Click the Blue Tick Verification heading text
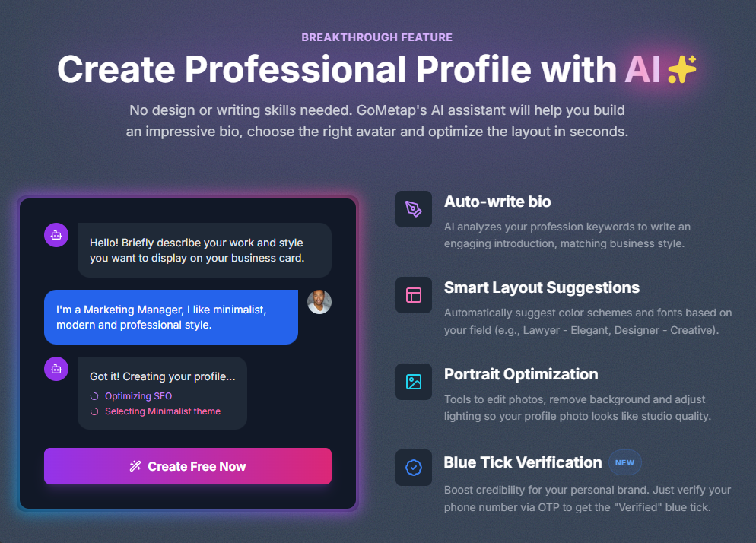The height and width of the screenshot is (543, 756). tap(523, 462)
